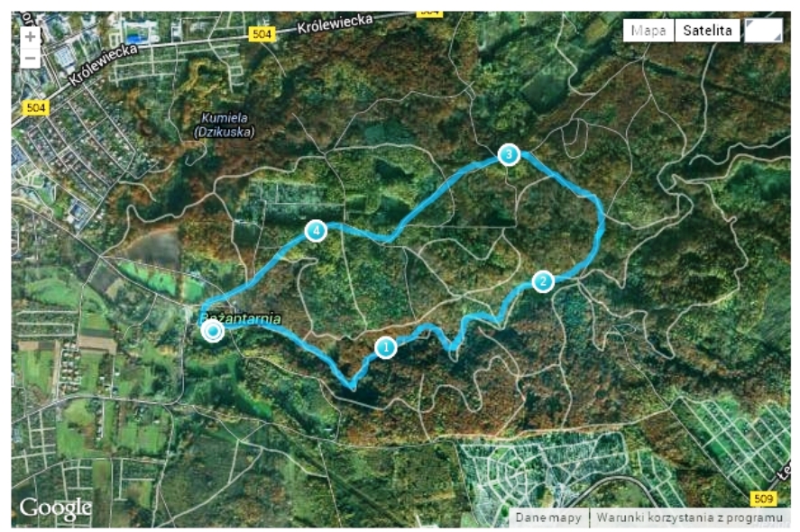800x532 pixels.
Task: Toggle the fullscreen map button
Action: point(763,31)
